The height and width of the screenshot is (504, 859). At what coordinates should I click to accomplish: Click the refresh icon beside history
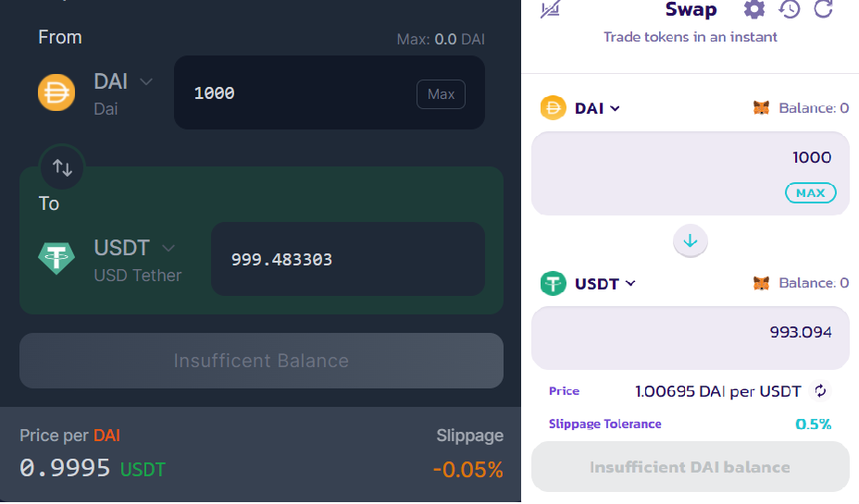pyautogui.click(x=824, y=8)
